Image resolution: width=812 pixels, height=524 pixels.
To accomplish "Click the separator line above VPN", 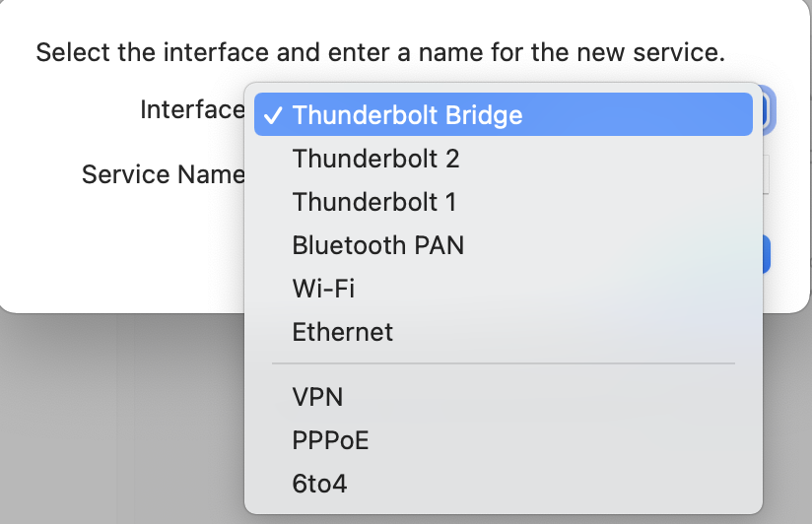I will pos(503,363).
